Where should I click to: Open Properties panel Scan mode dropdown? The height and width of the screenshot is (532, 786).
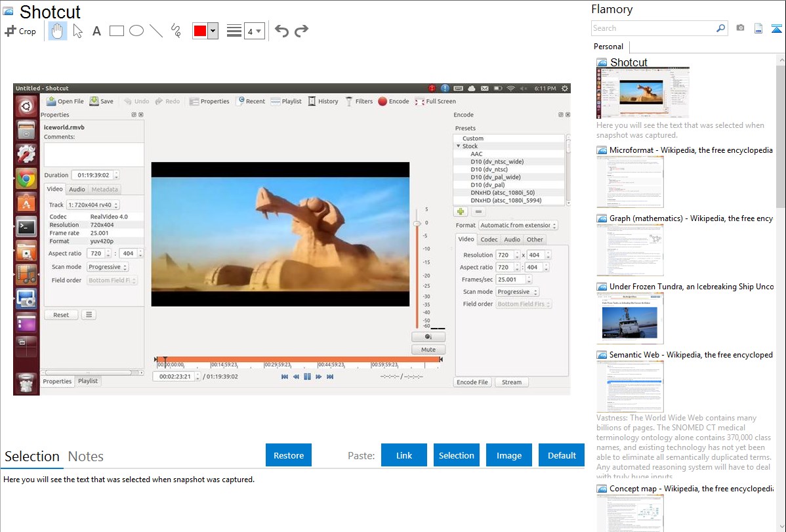coord(108,267)
